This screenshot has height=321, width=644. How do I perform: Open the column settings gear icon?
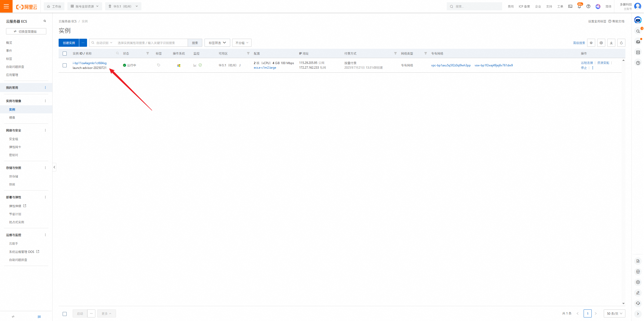click(601, 43)
